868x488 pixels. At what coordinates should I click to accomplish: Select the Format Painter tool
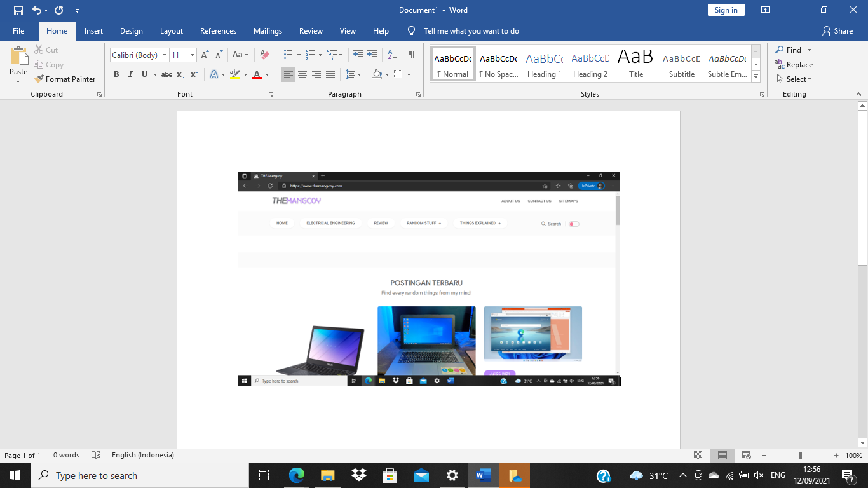[65, 79]
